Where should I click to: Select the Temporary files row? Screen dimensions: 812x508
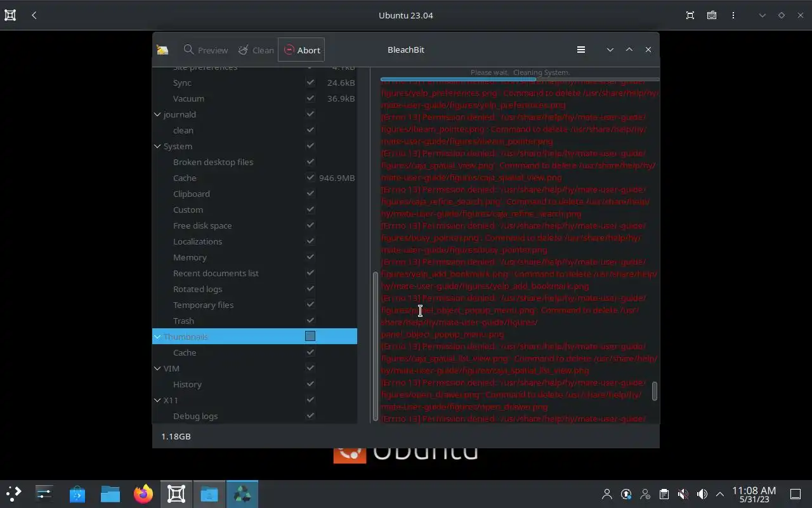[254, 305]
